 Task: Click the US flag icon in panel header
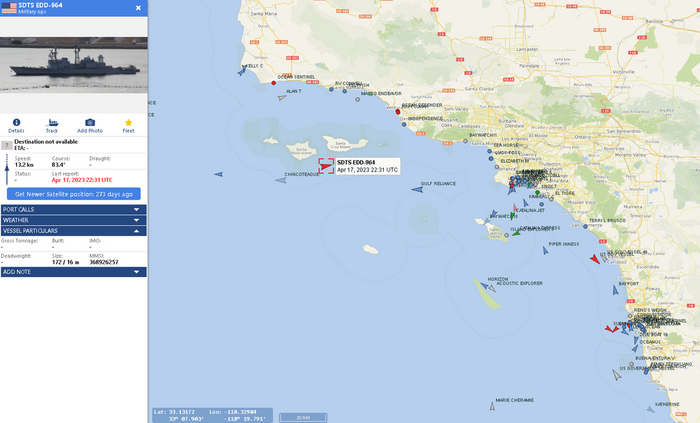pyautogui.click(x=9, y=8)
